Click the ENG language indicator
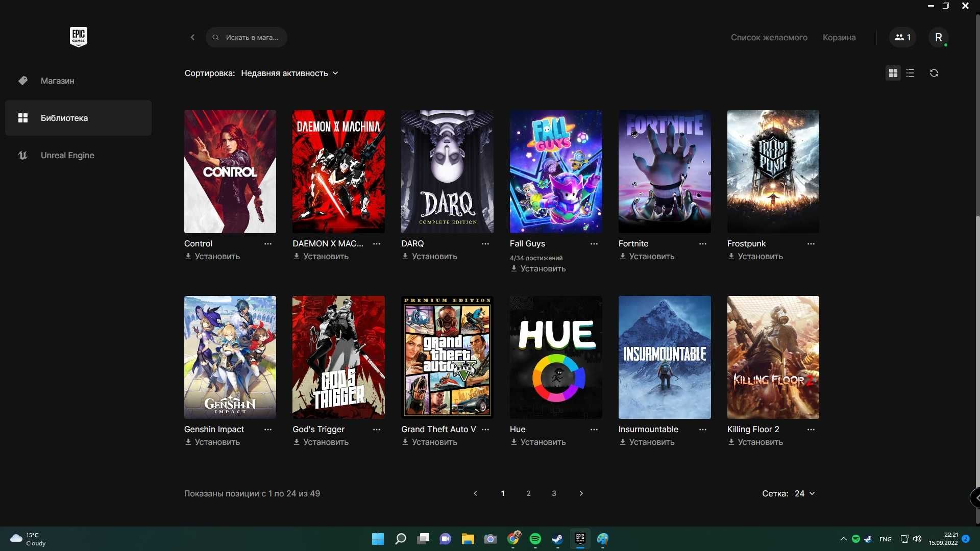This screenshot has height=551, width=980. click(886, 539)
